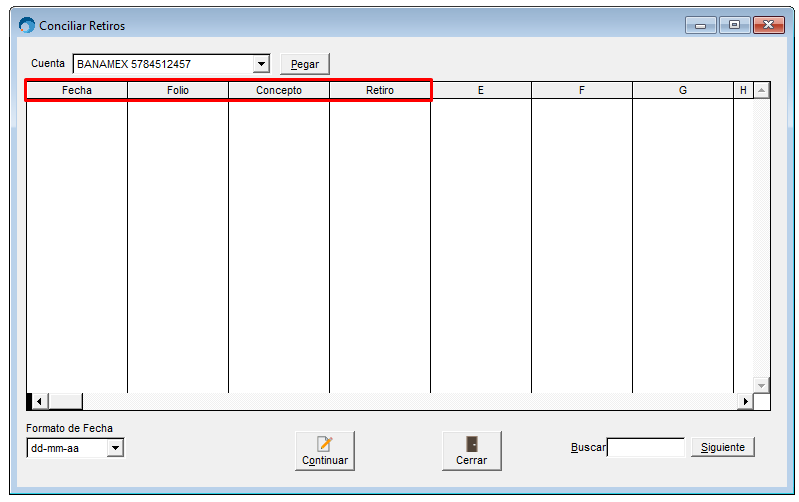Expand the Formato de Fecha dropdown arrow
Screen dimensions: 799x502
116,448
